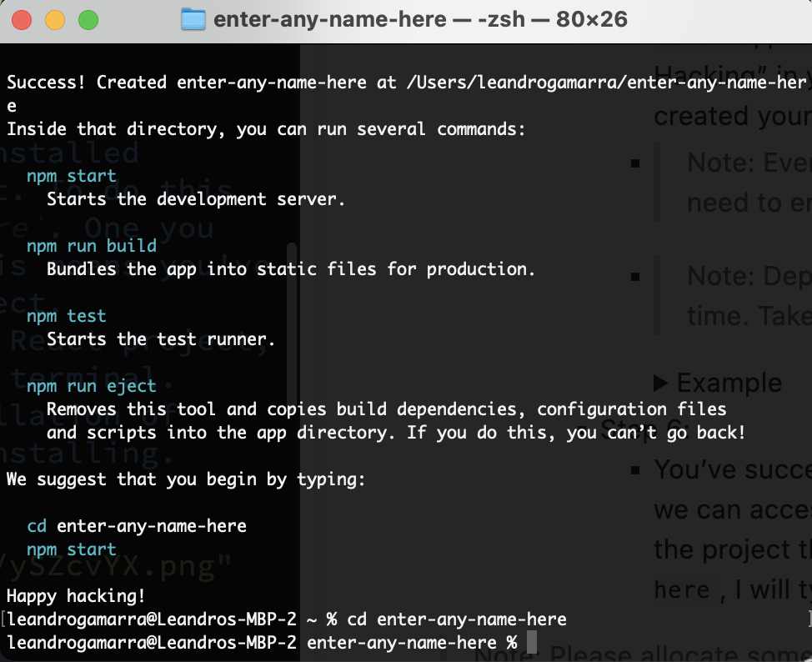Click the 'cd enter-any-name-here' suggestion line
This screenshot has height=662, width=812.
click(x=137, y=526)
